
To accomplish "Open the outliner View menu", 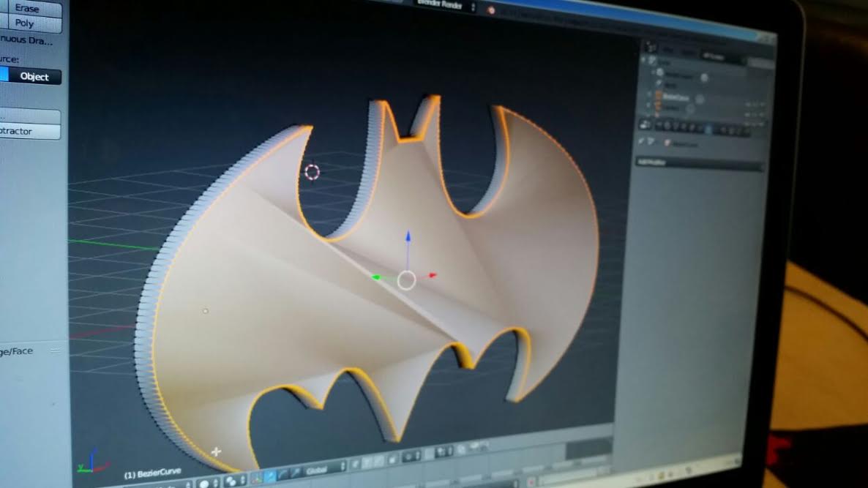I will click(x=668, y=50).
